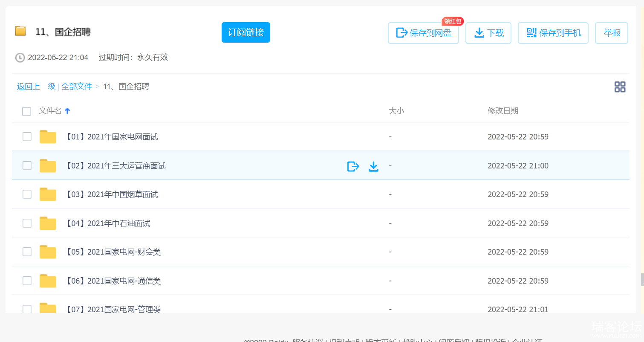Screen dimensions: 644x342
Task: Open 全部文件 breadcrumb link
Action: pos(77,87)
